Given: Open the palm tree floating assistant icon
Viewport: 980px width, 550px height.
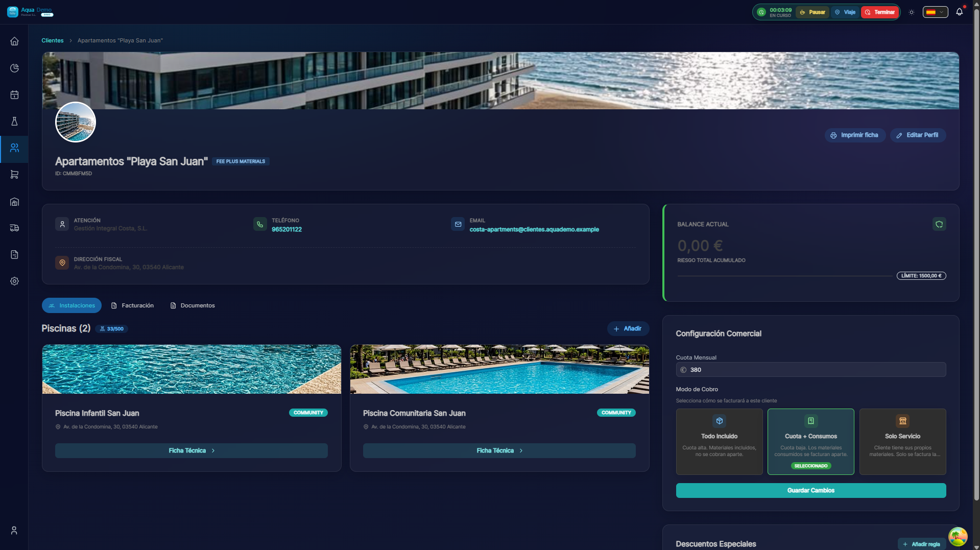Looking at the screenshot, I should click(958, 537).
